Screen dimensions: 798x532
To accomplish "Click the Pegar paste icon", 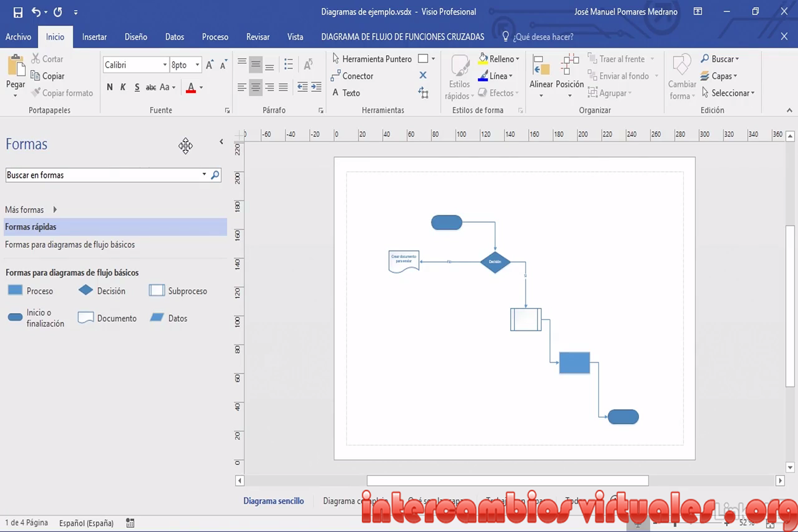I will 16,66.
